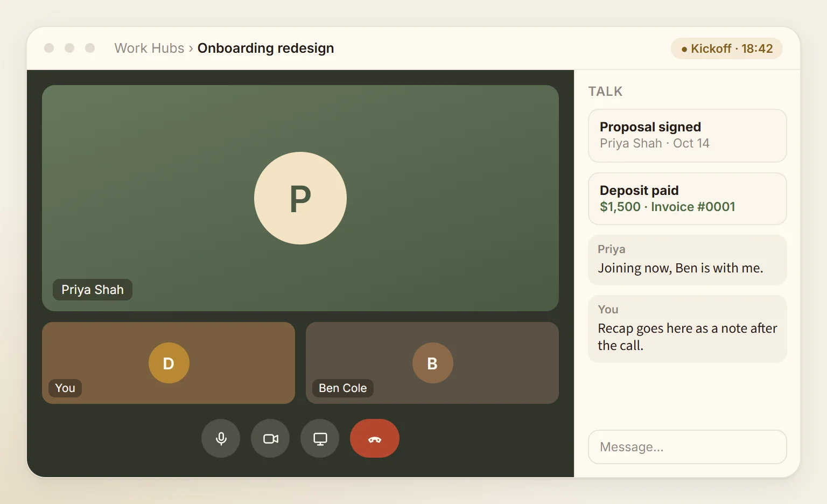The image size is (827, 504).
Task: Select your message about the recap note
Action: [x=688, y=329]
